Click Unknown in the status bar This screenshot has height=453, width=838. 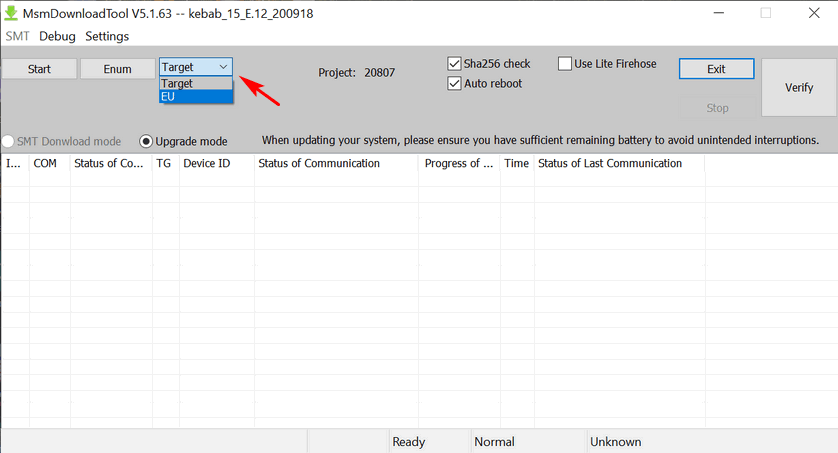pos(616,442)
